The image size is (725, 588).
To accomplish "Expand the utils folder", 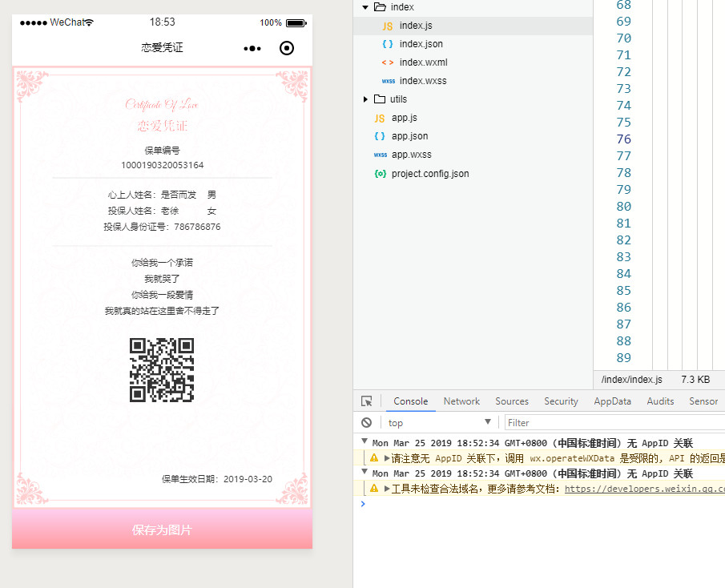I will [x=365, y=99].
